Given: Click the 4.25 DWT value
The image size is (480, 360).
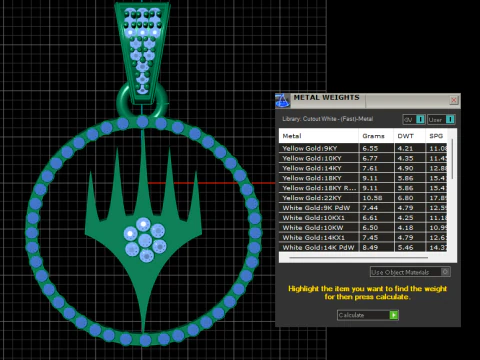Looking at the screenshot, I should [405, 218].
